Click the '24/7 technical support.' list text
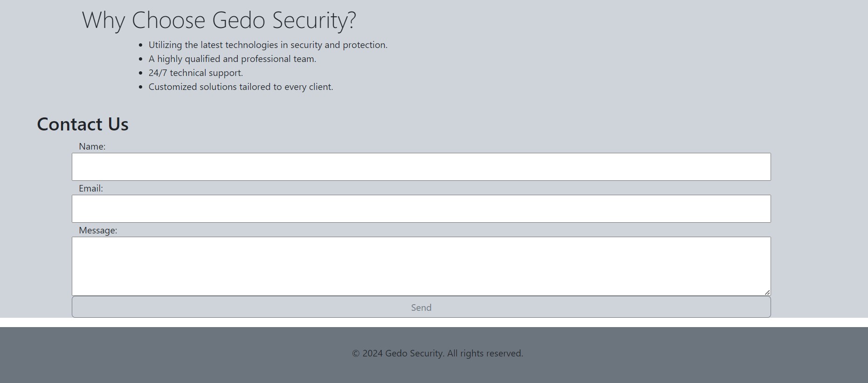Image resolution: width=868 pixels, height=383 pixels. click(x=196, y=73)
